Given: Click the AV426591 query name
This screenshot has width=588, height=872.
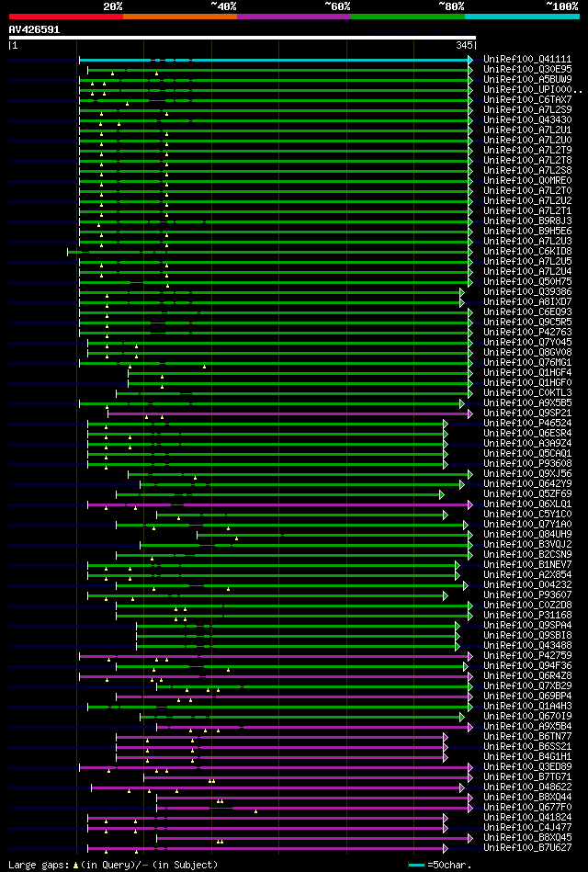Looking at the screenshot, I should point(35,30).
